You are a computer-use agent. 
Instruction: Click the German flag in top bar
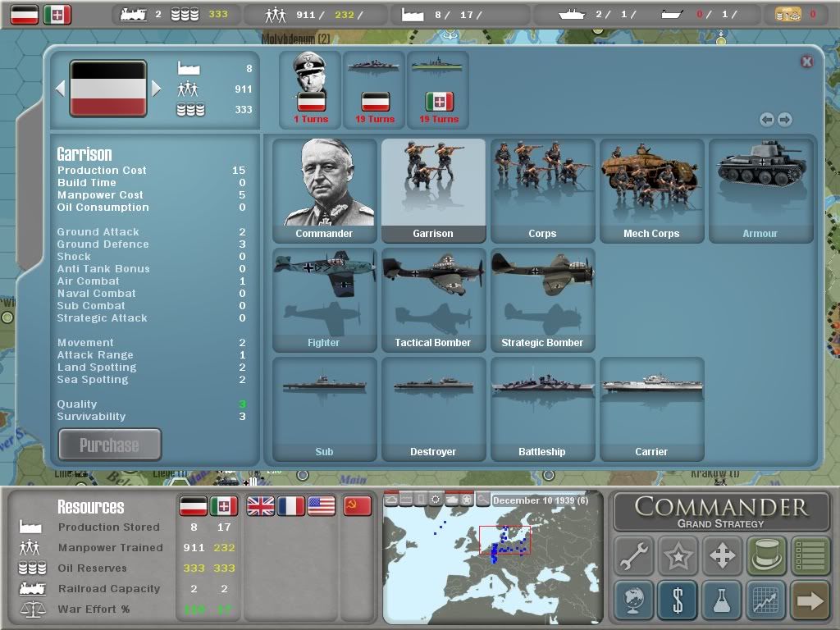click(x=25, y=15)
